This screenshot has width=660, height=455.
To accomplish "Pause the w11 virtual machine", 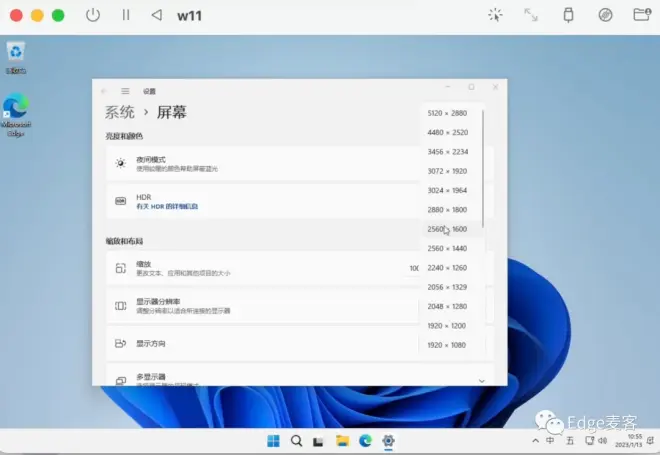I will [x=125, y=16].
